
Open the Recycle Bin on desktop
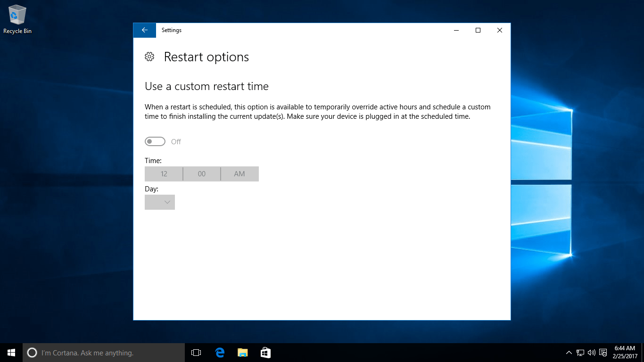pyautogui.click(x=17, y=14)
